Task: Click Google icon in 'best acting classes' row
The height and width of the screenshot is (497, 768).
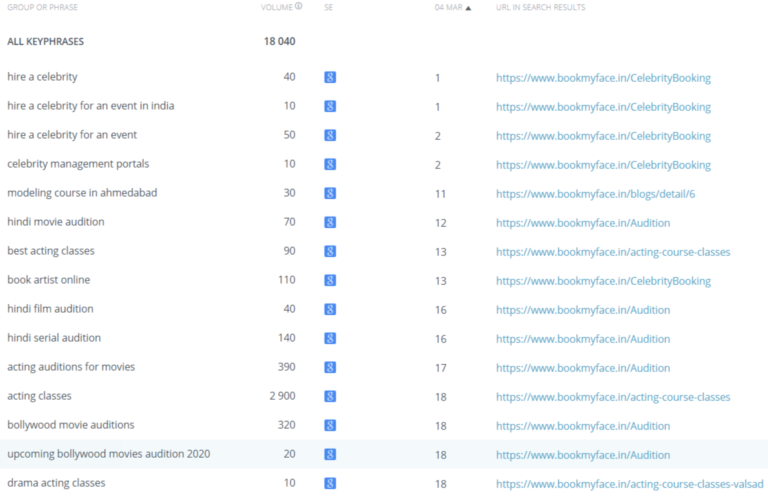Action: (330, 251)
